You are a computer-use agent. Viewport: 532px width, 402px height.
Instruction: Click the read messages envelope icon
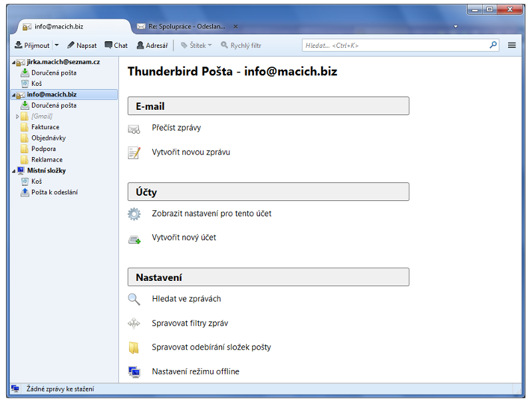[134, 129]
